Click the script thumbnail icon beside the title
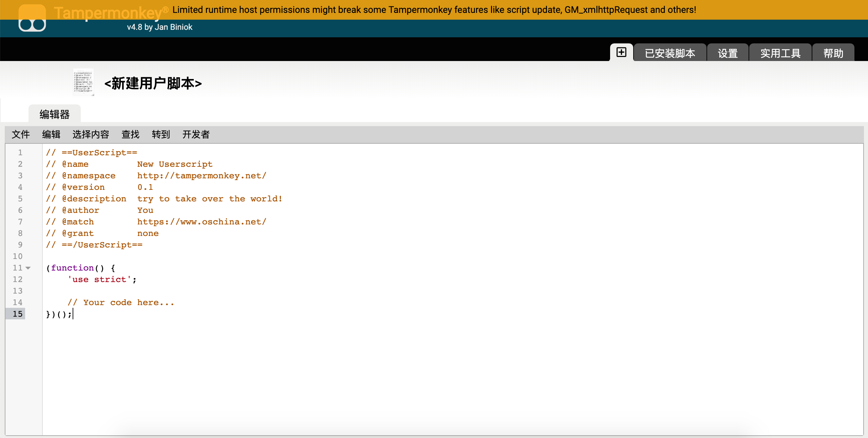 click(x=83, y=82)
